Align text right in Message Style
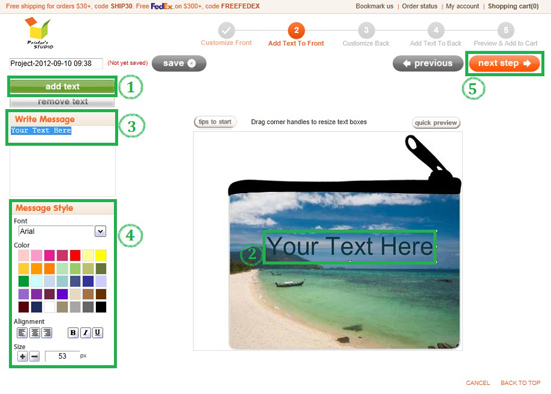The height and width of the screenshot is (394, 551). point(47,332)
